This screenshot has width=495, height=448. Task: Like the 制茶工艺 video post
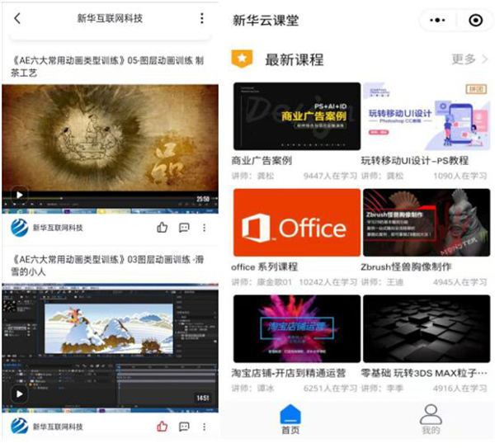[162, 228]
